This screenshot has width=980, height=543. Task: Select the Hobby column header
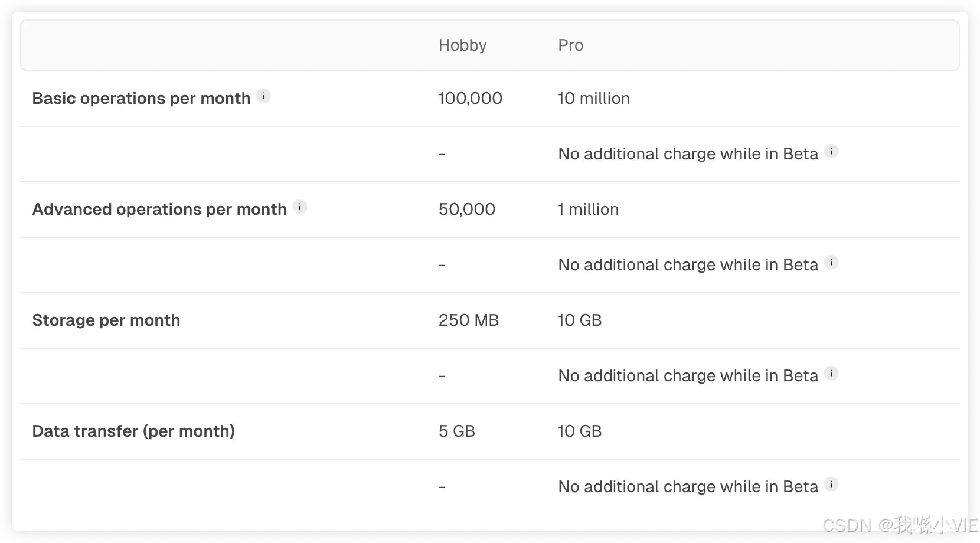[x=462, y=45]
